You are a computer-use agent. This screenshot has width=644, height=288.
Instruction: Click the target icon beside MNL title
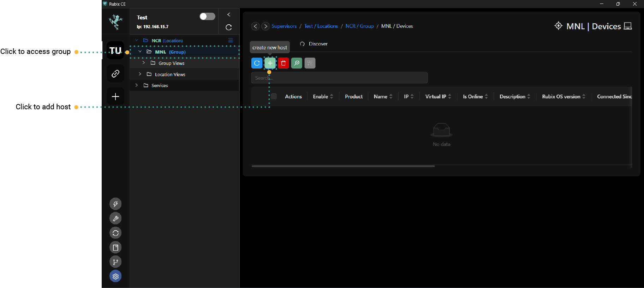coord(558,26)
